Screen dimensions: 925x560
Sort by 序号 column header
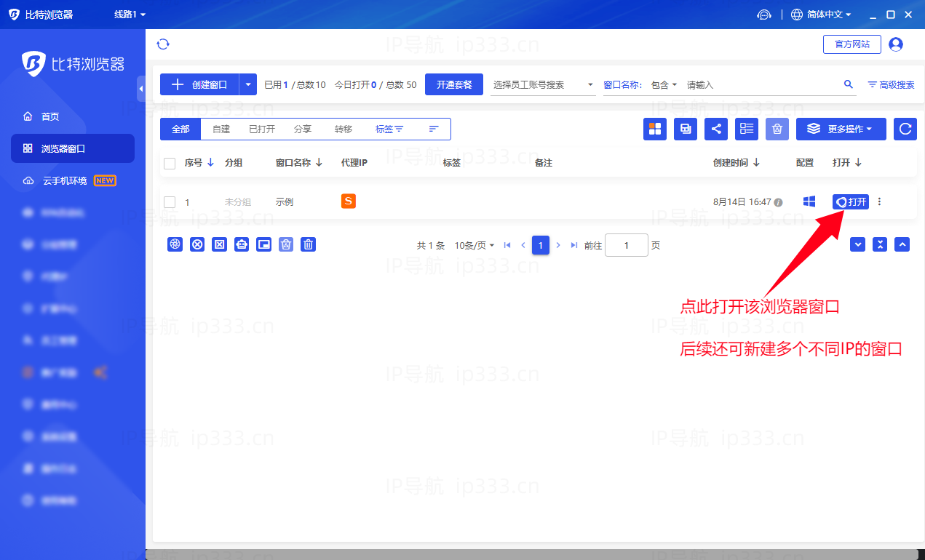click(x=199, y=163)
